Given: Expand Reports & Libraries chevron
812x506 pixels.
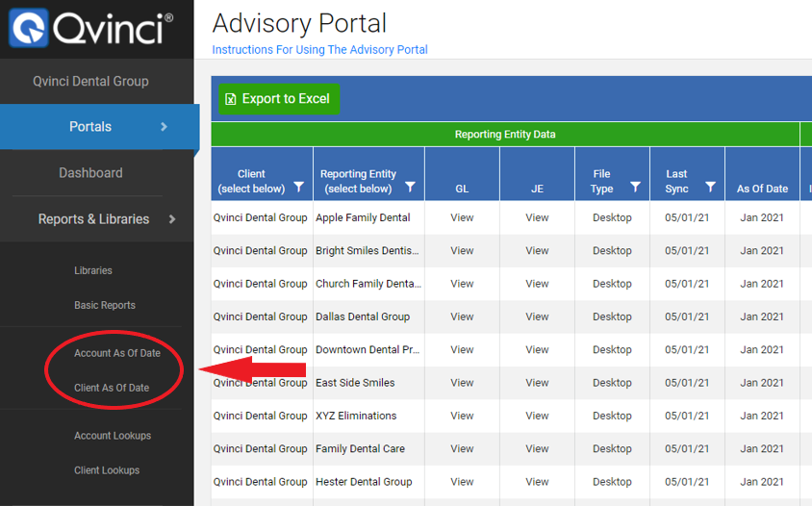Looking at the screenshot, I should click(172, 219).
